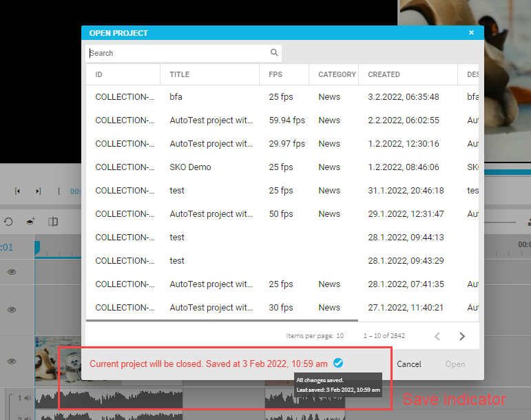
Task: Sort the list by TITLE column header
Action: [179, 74]
